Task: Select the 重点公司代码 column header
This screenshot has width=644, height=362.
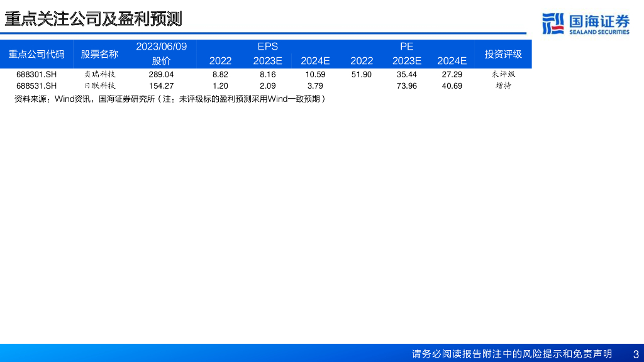Action: click(36, 54)
